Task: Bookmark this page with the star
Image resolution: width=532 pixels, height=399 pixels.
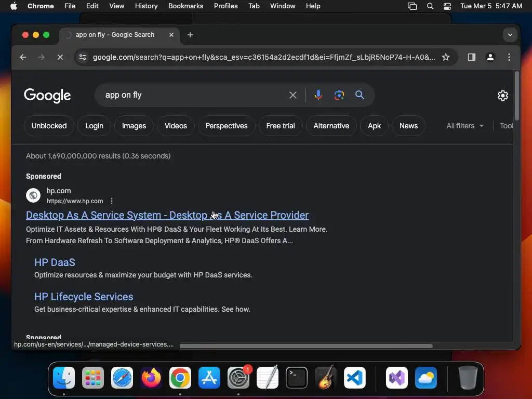Action: 446,57
